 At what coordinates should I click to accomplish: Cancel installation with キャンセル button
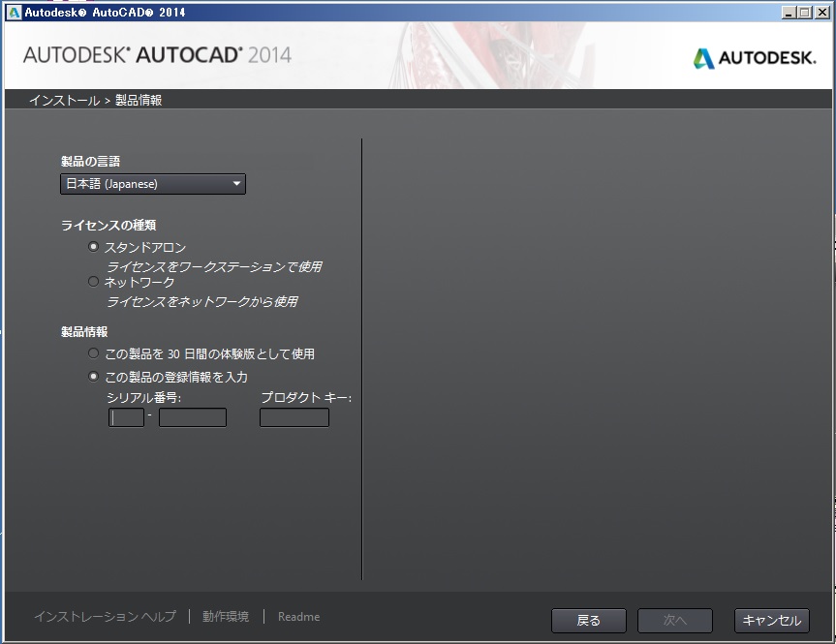point(771,621)
